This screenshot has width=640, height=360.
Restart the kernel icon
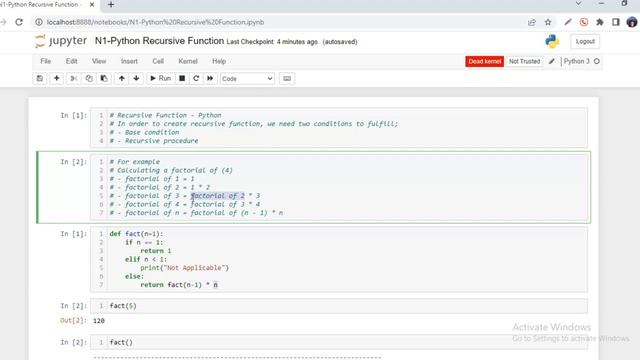196,78
